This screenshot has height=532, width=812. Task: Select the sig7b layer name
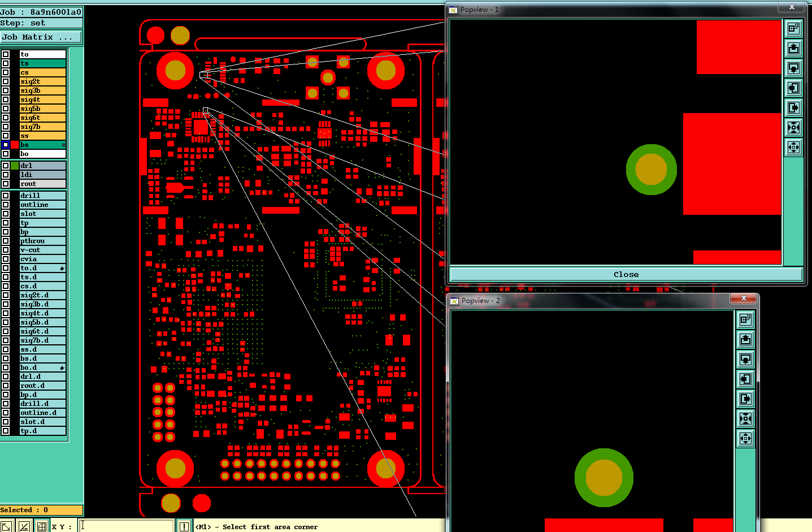click(43, 127)
